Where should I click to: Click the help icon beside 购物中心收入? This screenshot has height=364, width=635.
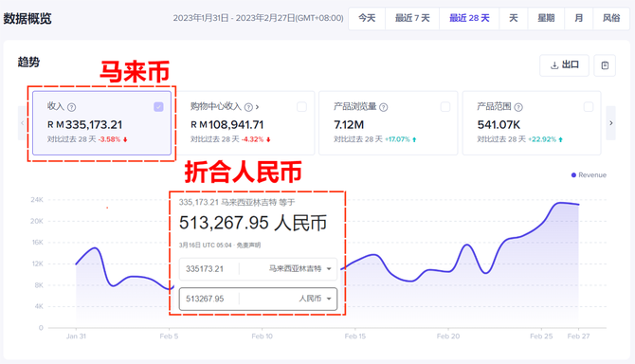click(248, 107)
